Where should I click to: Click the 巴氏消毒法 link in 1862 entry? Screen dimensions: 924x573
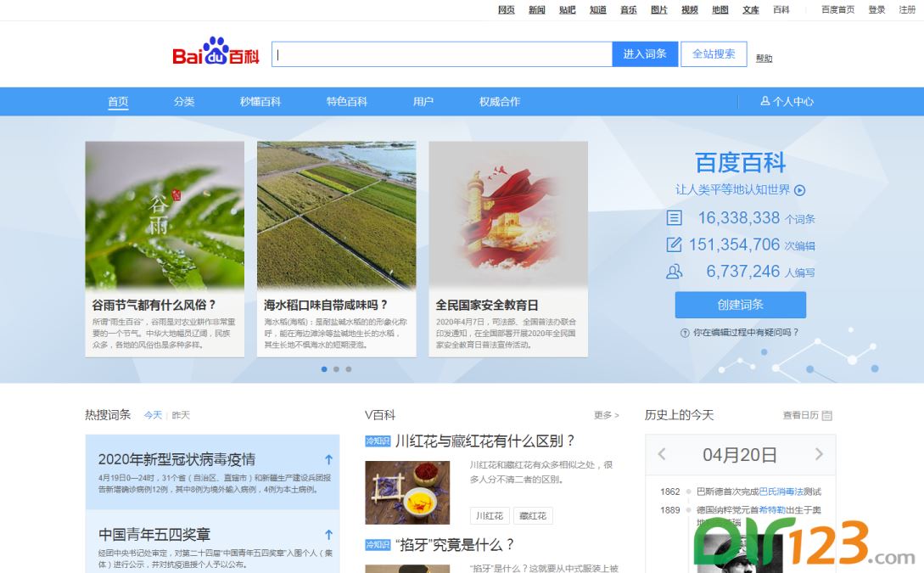(x=781, y=492)
